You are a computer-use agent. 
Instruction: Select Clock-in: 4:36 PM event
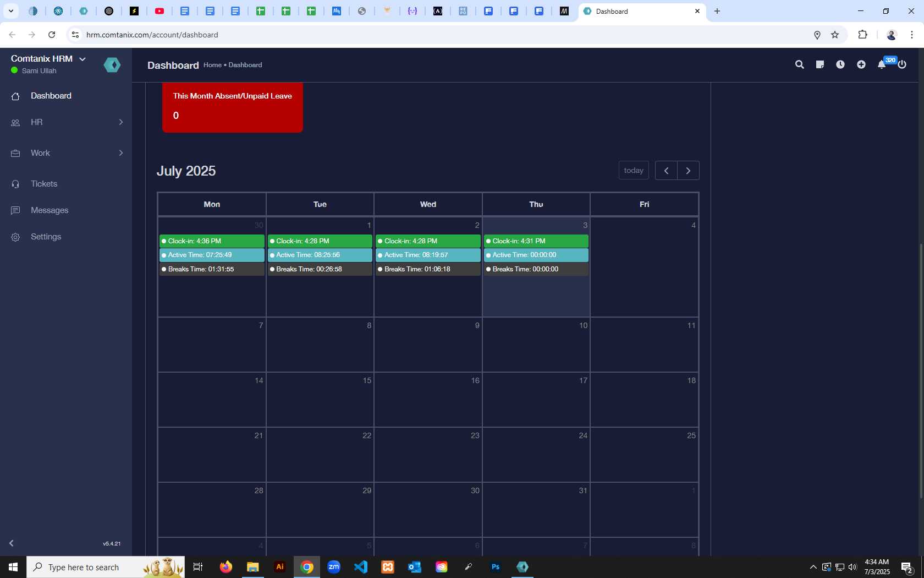click(x=212, y=241)
